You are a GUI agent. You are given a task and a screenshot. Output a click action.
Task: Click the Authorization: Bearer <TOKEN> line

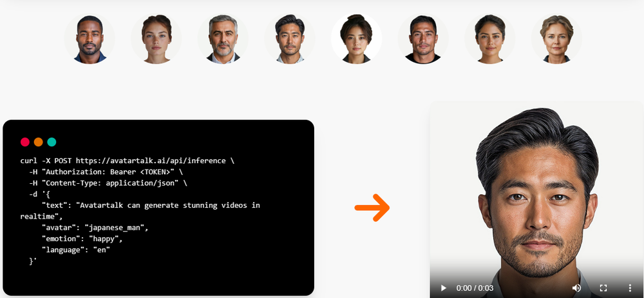click(x=106, y=172)
